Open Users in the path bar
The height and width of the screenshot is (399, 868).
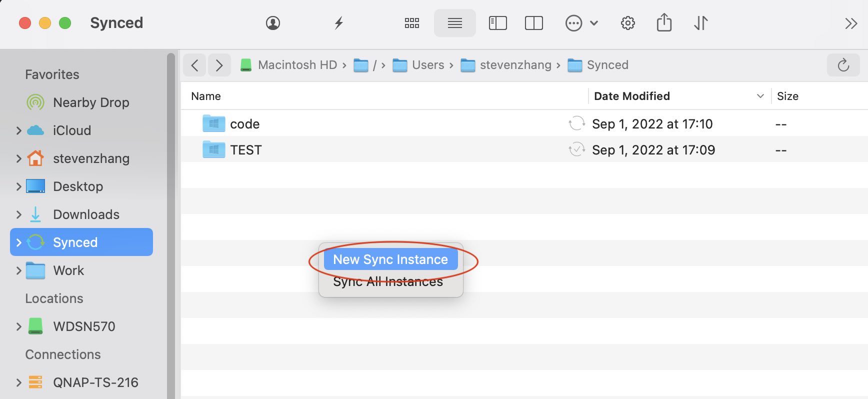pyautogui.click(x=418, y=65)
